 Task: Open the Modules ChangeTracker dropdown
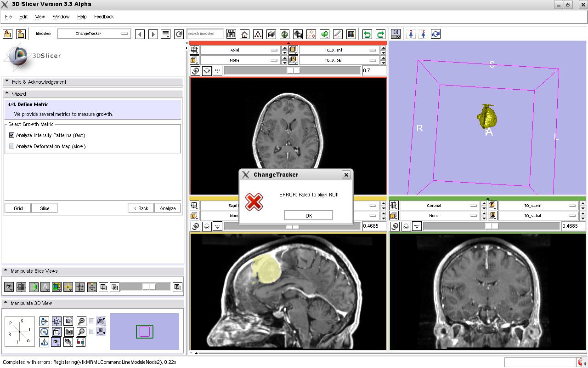[94, 34]
